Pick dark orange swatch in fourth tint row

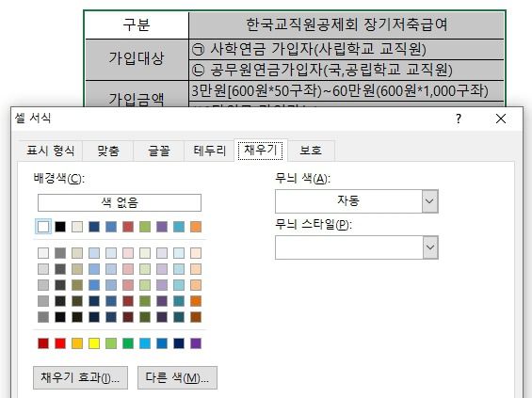click(196, 301)
